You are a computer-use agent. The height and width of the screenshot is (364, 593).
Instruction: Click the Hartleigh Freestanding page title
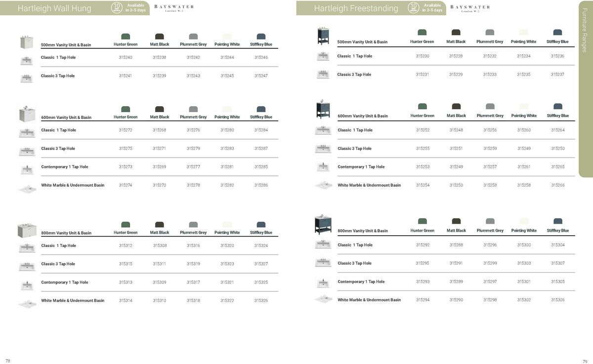point(356,8)
